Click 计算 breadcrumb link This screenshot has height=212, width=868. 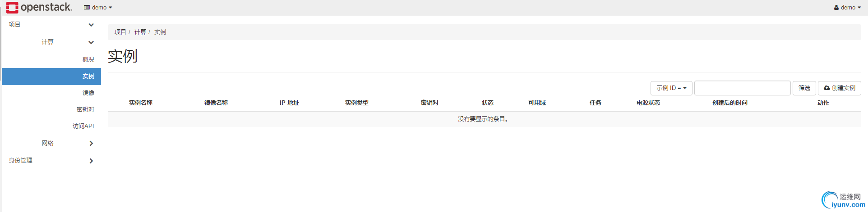click(140, 32)
